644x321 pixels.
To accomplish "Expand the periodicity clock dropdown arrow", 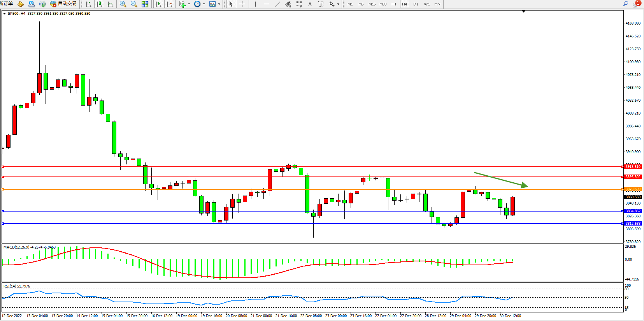I will tap(204, 4).
